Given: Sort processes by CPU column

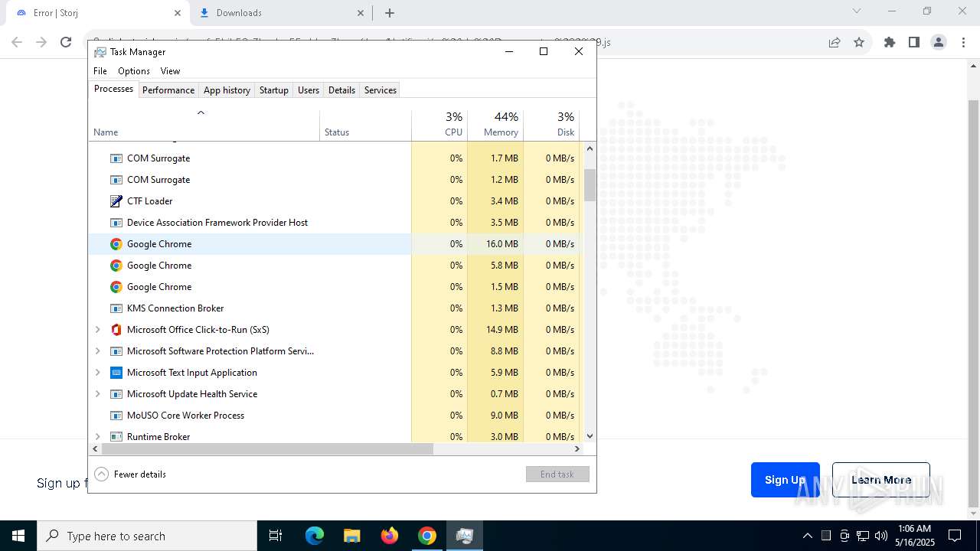Looking at the screenshot, I should tap(439, 126).
